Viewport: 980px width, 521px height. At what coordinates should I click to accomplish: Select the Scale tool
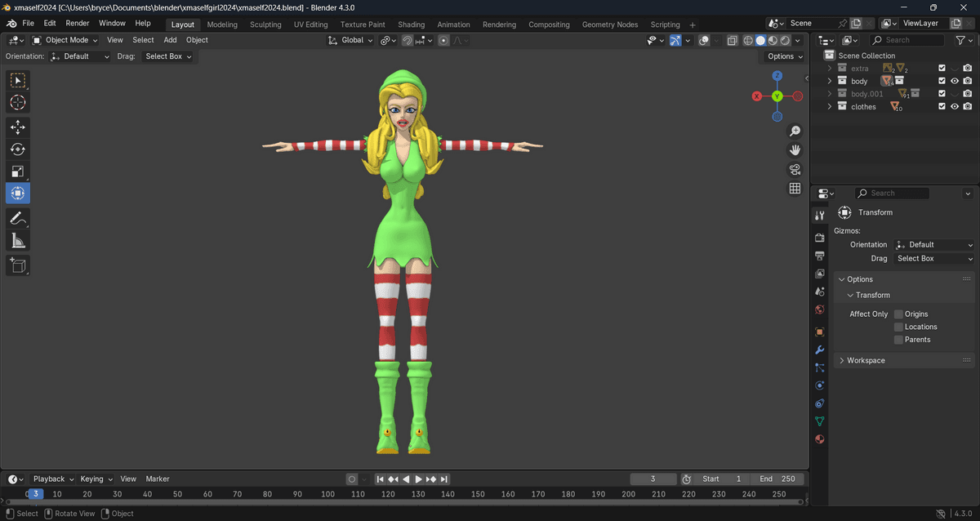pos(17,171)
